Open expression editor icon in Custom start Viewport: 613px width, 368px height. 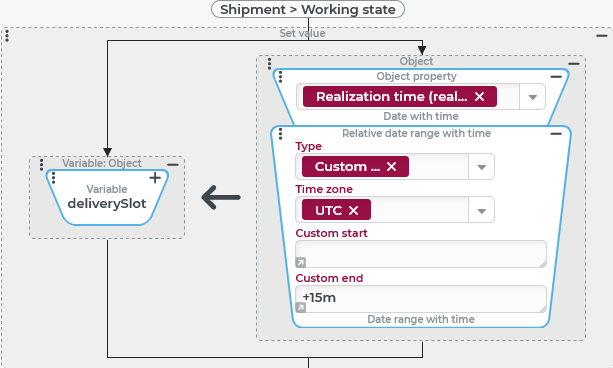(301, 262)
